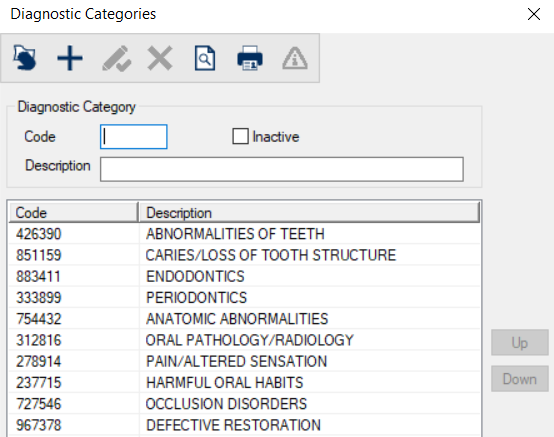Click the Down reorder button
554x437 pixels.
tap(520, 379)
